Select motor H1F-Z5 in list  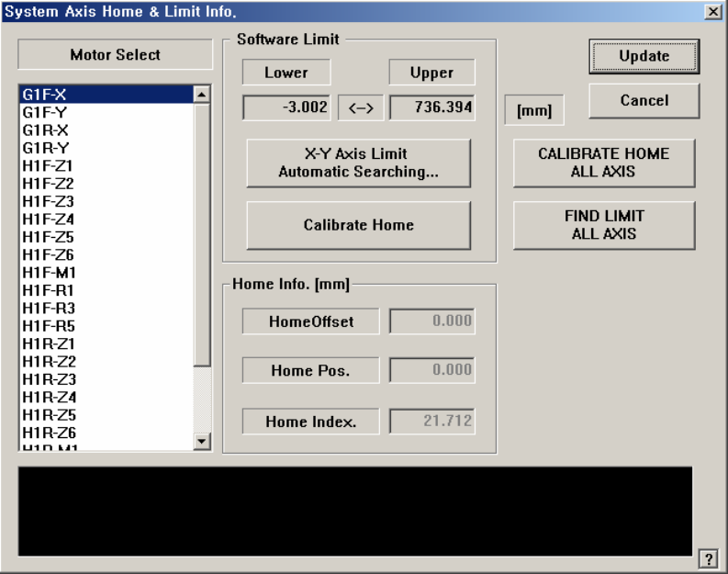coord(106,237)
